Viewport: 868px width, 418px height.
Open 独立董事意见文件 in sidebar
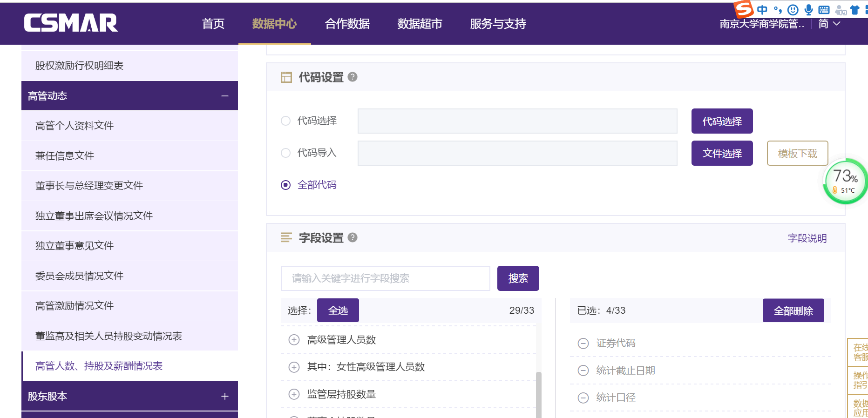point(129,246)
